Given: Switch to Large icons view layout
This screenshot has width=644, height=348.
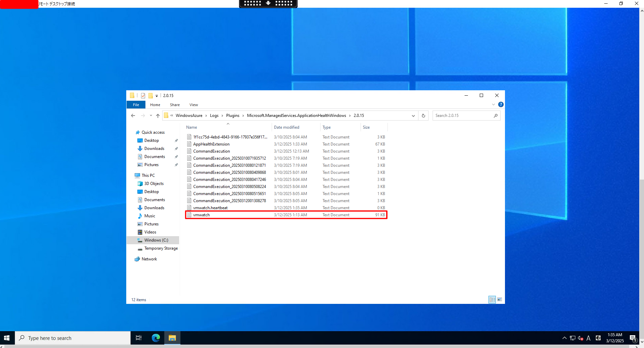Looking at the screenshot, I should (500, 299).
